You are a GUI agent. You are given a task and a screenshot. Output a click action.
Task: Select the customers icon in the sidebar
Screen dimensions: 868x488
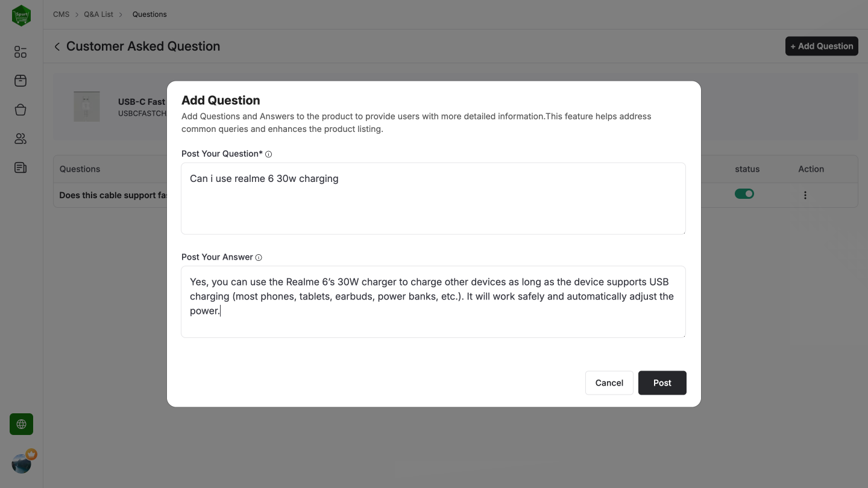[20, 139]
